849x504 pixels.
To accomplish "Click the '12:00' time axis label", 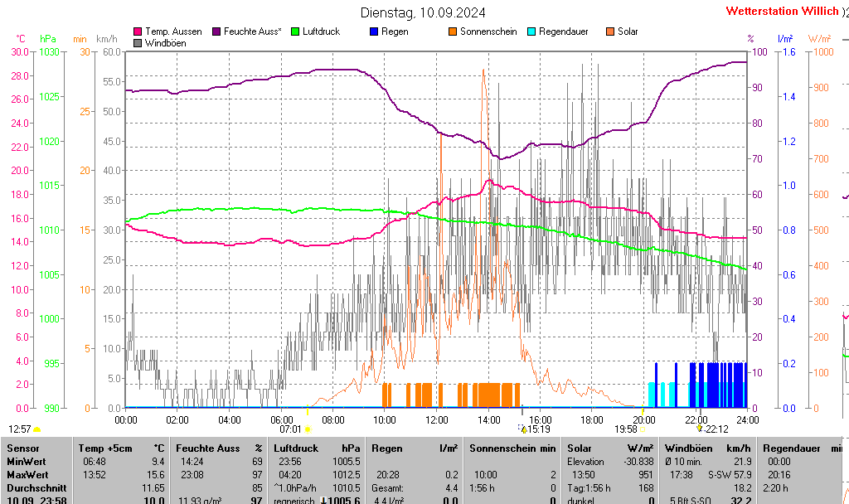I will pyautogui.click(x=436, y=419).
